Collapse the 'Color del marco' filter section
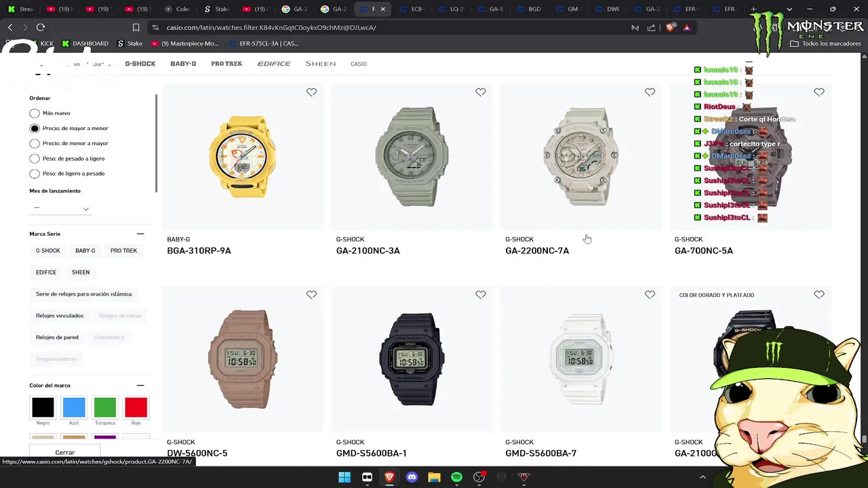 tap(140, 386)
